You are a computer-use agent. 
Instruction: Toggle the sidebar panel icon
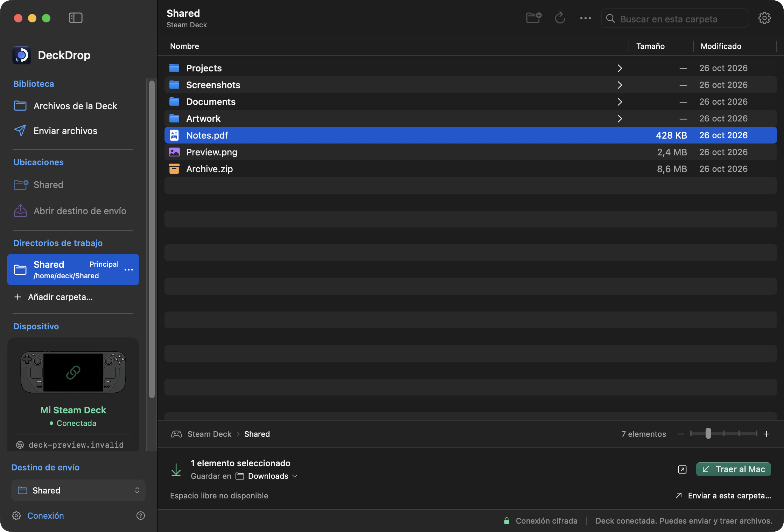[x=76, y=18]
